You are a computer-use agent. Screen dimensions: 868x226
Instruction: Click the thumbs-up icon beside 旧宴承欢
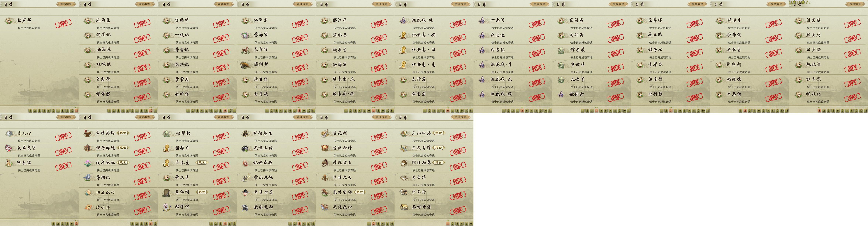(x=88, y=192)
